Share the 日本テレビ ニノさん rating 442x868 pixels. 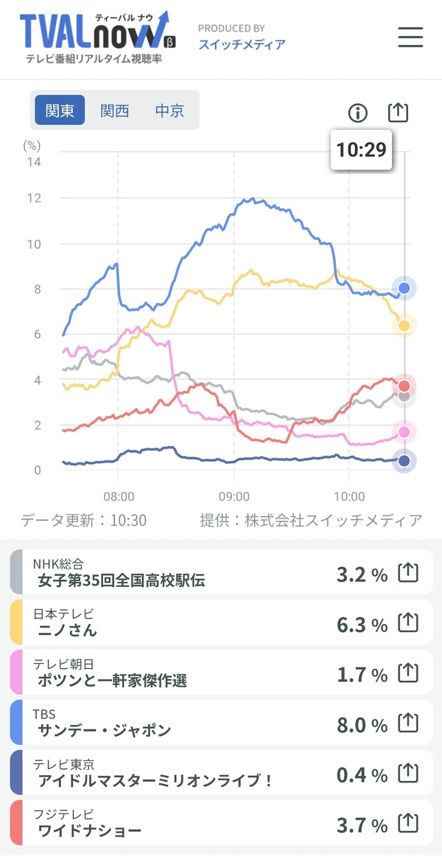[407, 624]
